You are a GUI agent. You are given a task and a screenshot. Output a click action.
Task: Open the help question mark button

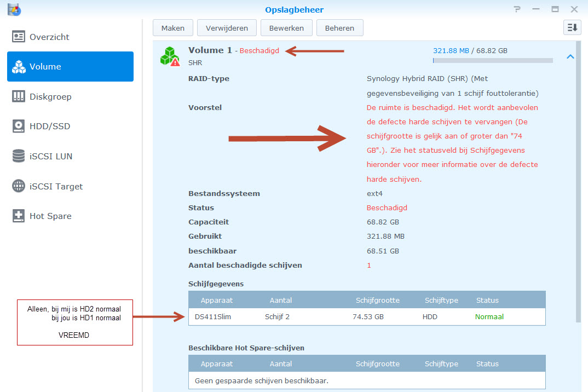click(517, 9)
